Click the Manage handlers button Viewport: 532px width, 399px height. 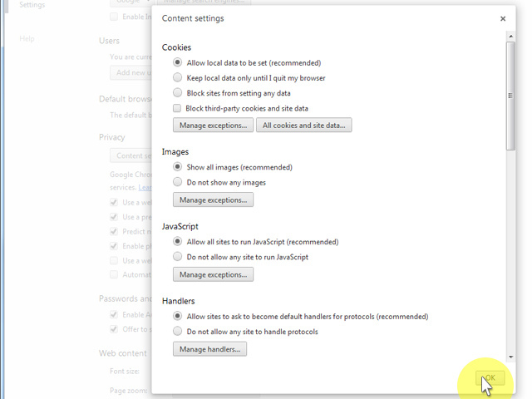[209, 350]
